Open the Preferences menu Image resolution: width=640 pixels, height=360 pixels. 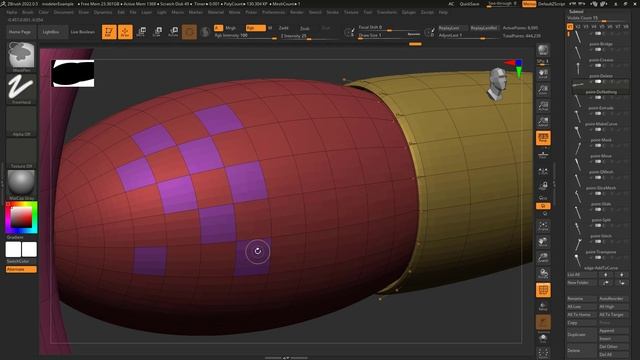point(273,12)
